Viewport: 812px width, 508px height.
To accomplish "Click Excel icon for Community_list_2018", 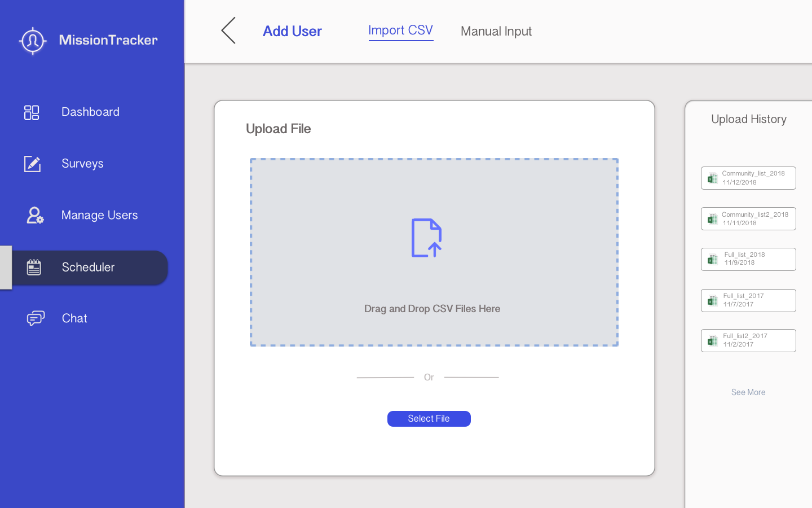I will pos(712,178).
